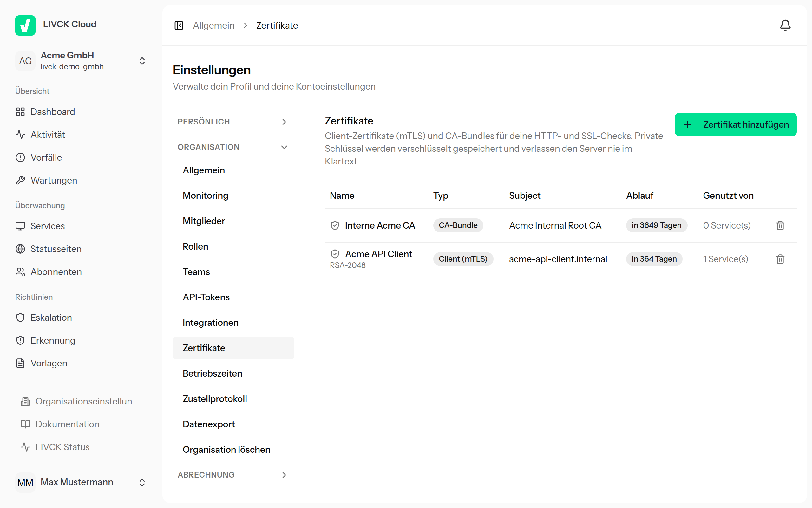Delete the Acme API Client certificate
812x508 pixels.
(x=780, y=259)
